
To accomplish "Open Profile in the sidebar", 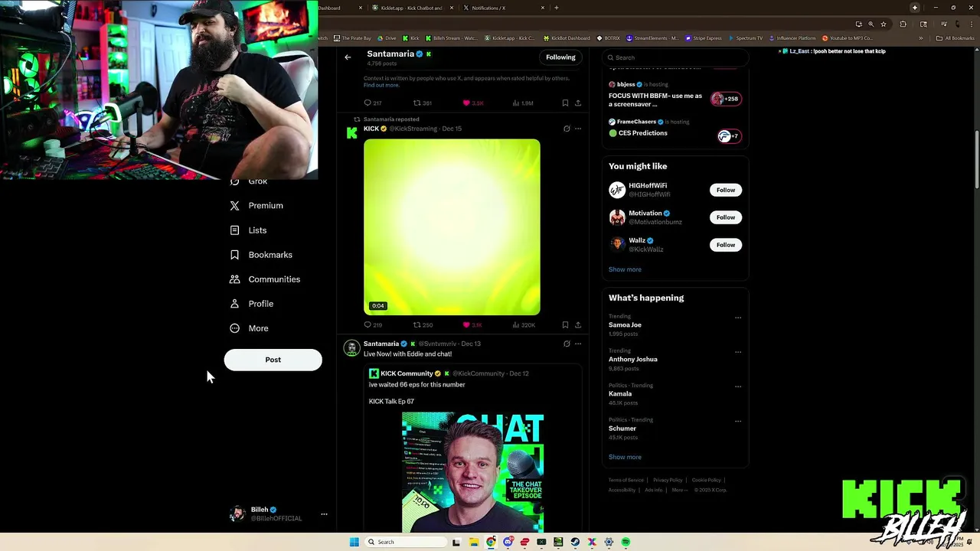I will (x=252, y=304).
